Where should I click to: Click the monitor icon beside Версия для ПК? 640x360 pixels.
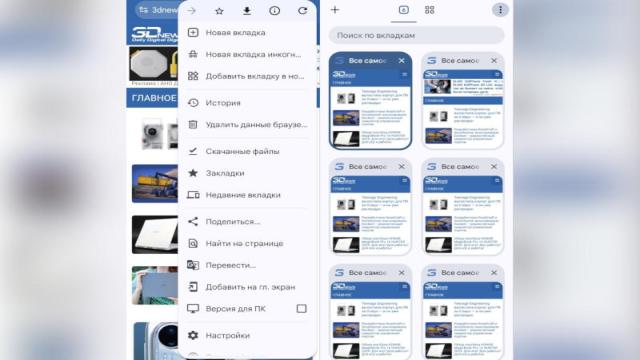coord(193,309)
